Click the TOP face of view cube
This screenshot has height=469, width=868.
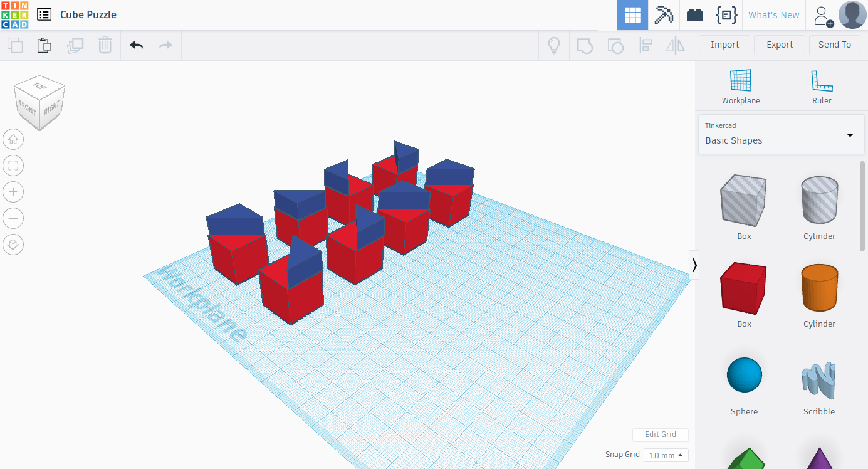[x=40, y=86]
